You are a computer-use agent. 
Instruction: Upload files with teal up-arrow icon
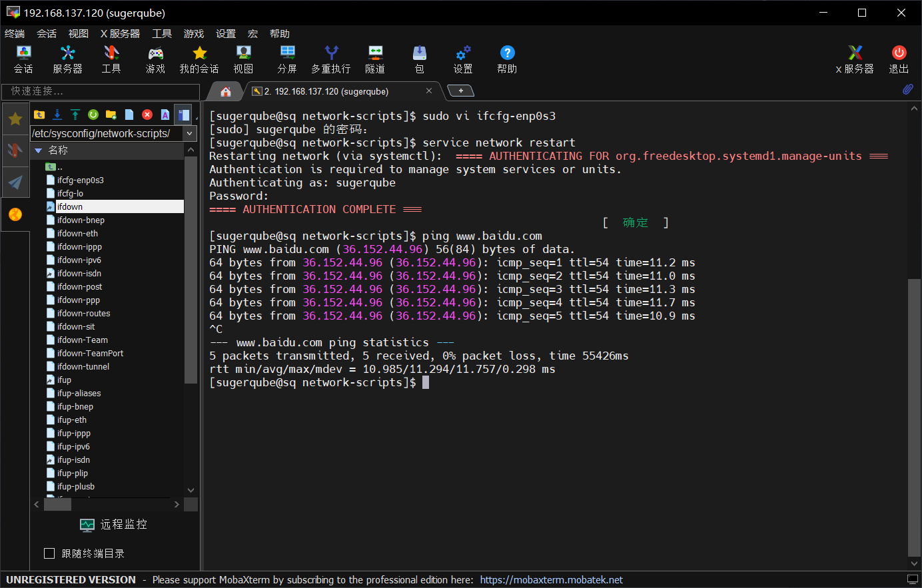click(75, 115)
